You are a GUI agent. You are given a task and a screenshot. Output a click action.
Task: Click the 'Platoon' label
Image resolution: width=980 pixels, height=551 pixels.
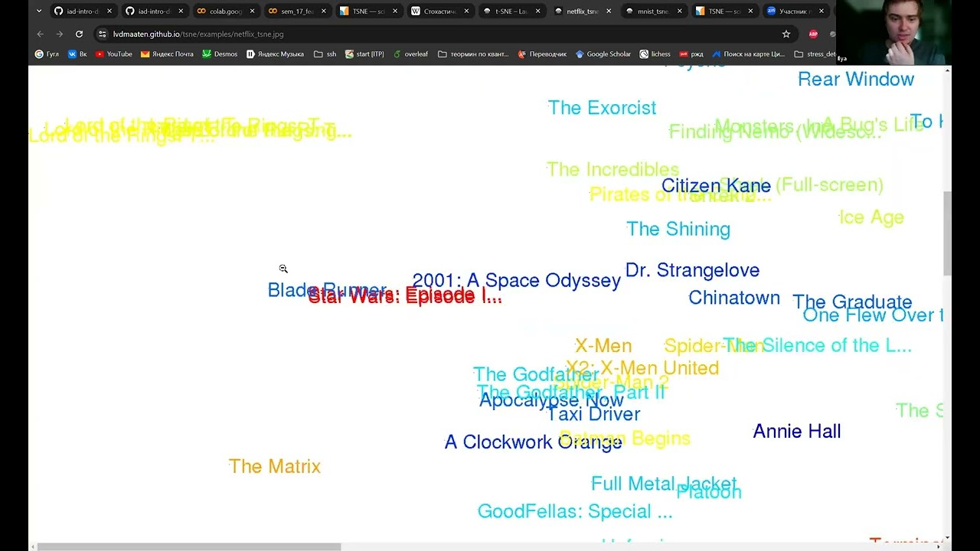tap(709, 492)
